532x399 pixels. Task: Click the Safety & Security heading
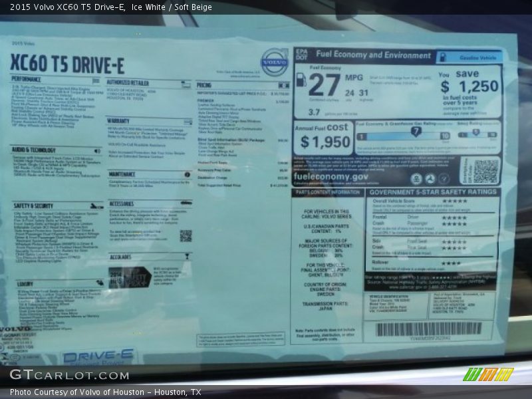tap(33, 205)
